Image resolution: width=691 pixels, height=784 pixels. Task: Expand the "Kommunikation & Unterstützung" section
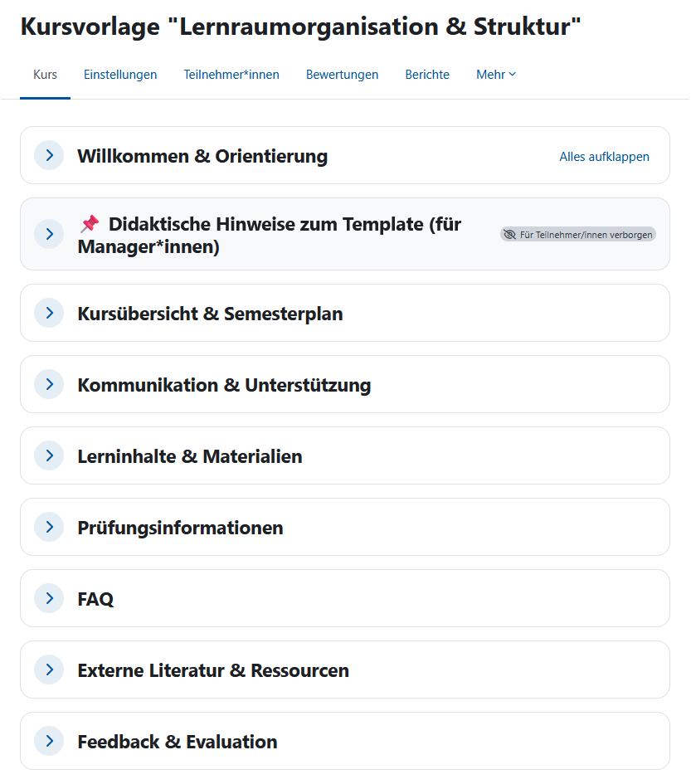(x=48, y=383)
